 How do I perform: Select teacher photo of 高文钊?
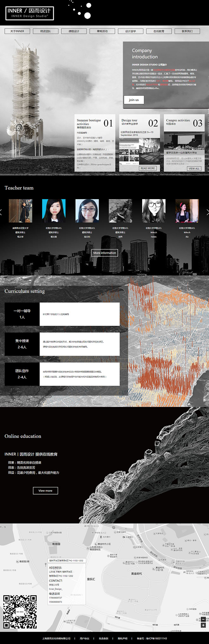pyautogui.click(x=87, y=211)
